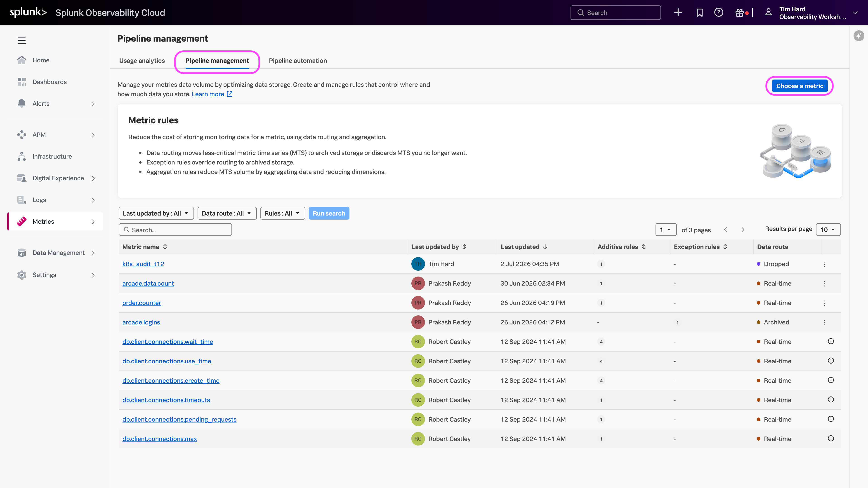Click the header Search field
Screen dimensions: 868x488
point(616,12)
